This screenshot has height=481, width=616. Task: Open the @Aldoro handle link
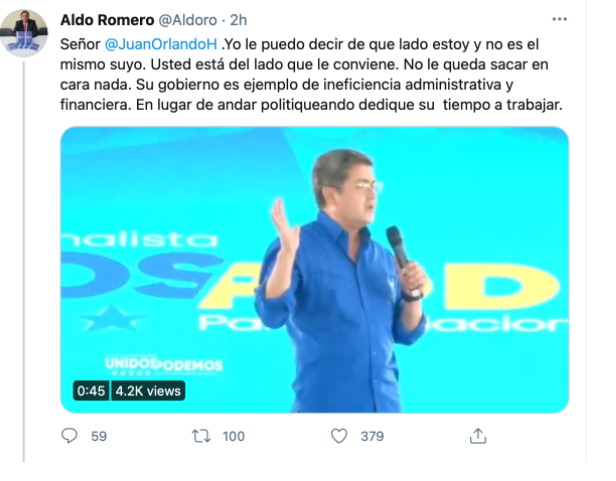point(188,20)
